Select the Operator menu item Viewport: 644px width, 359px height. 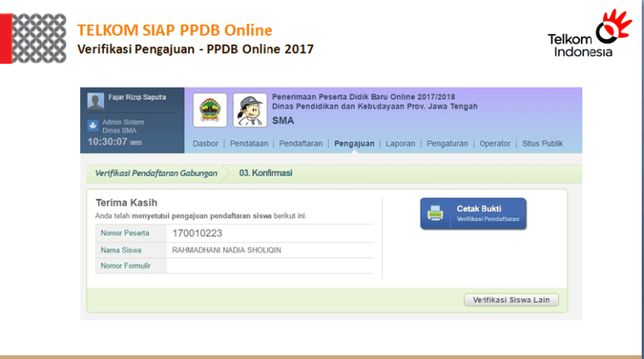click(x=495, y=143)
